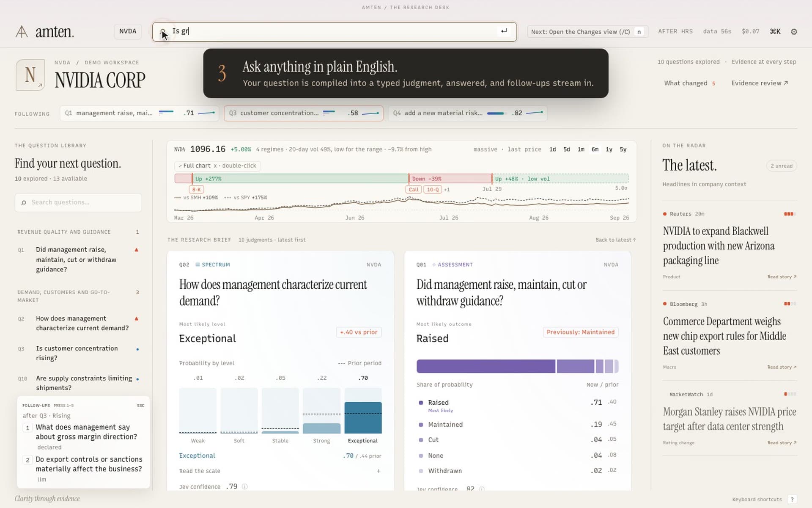Open question Q1 in the library
Screen dimensions: 812x508
coord(78,260)
